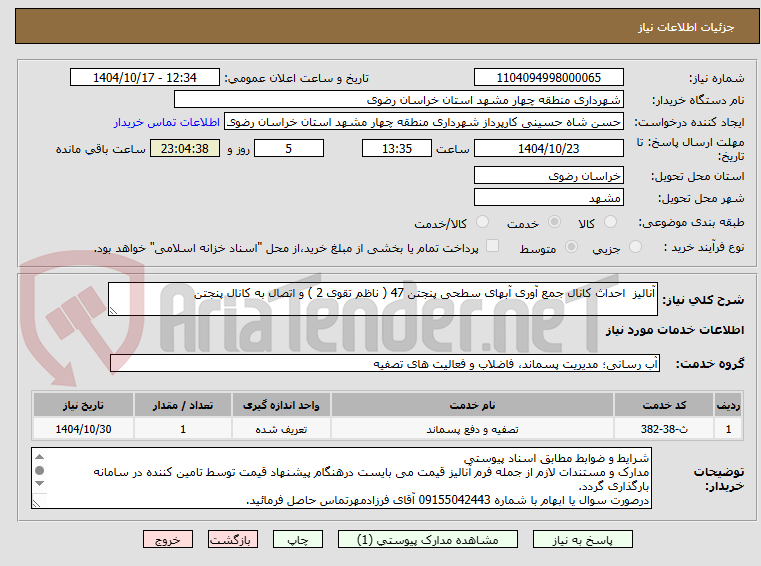
Task: Click service name cell تصفیه و دفع پسماند
Action: pyautogui.click(x=472, y=429)
